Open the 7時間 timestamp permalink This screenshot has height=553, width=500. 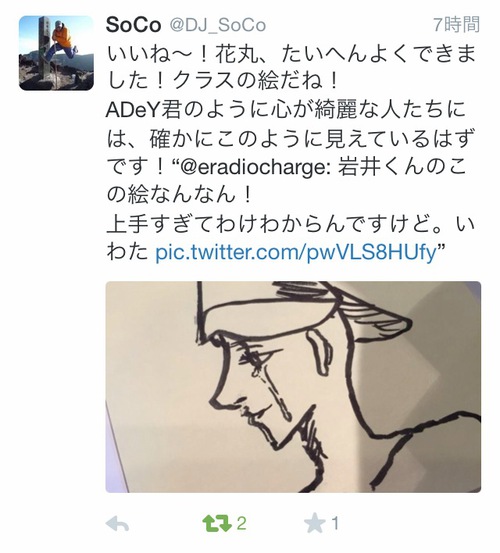[456, 25]
